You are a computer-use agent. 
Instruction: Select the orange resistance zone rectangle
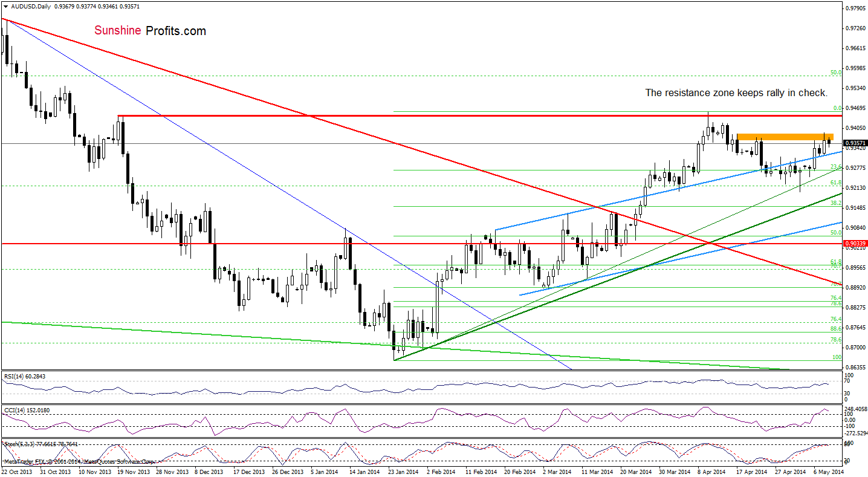[x=785, y=137]
